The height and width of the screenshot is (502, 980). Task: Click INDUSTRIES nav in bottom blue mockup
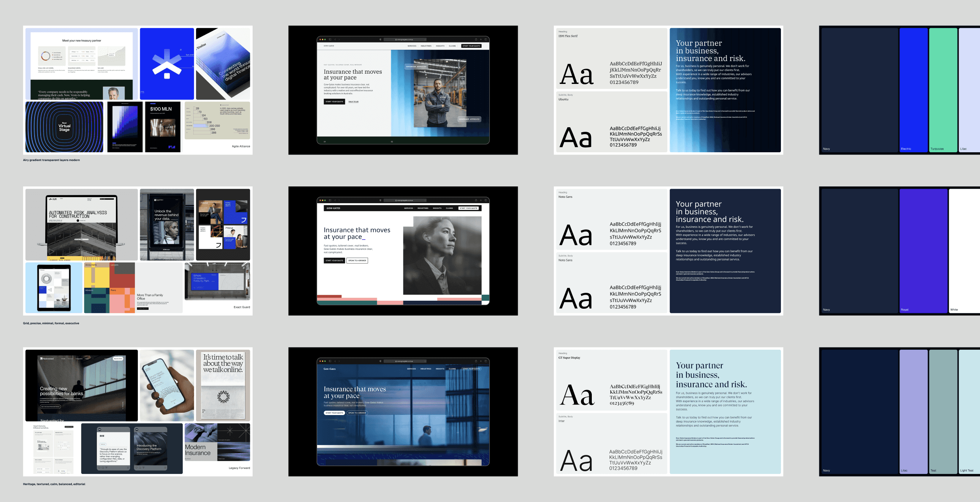[x=426, y=369]
